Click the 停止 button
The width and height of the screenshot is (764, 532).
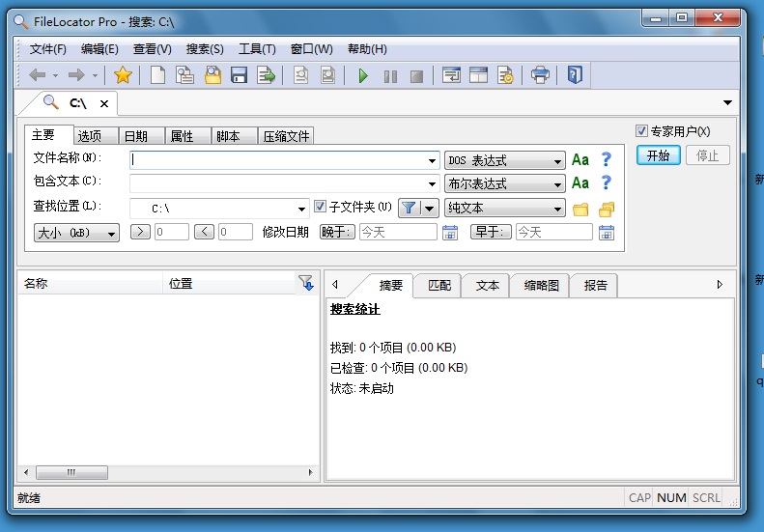click(x=707, y=155)
